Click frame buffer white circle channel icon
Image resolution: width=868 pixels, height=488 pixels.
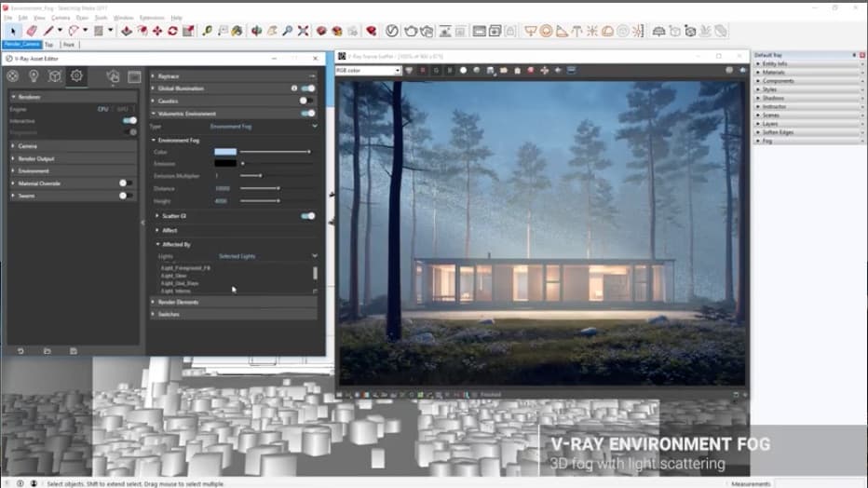click(464, 70)
